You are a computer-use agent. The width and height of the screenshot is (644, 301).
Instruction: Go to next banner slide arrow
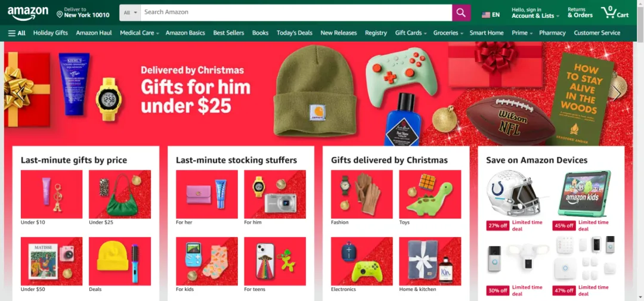(617, 94)
